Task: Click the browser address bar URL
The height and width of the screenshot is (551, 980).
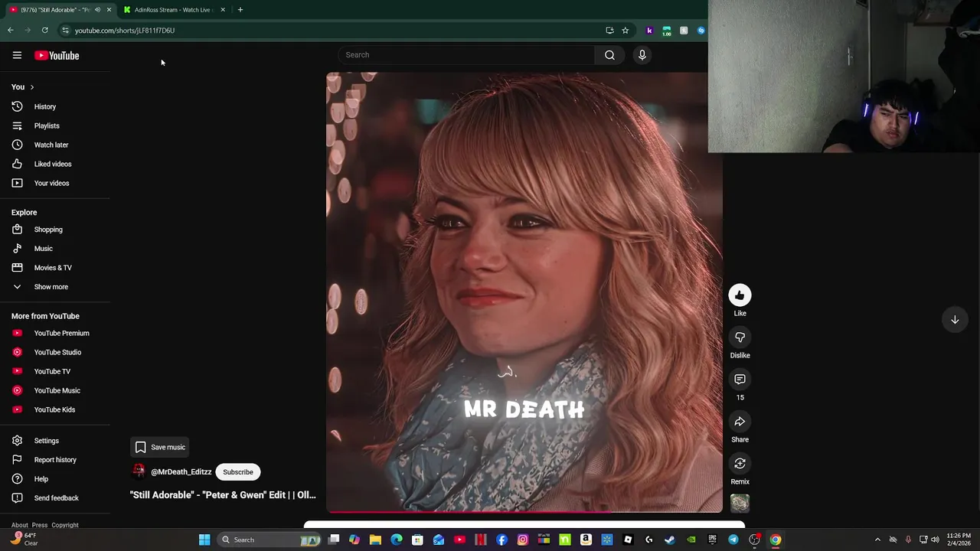Action: 125,31
